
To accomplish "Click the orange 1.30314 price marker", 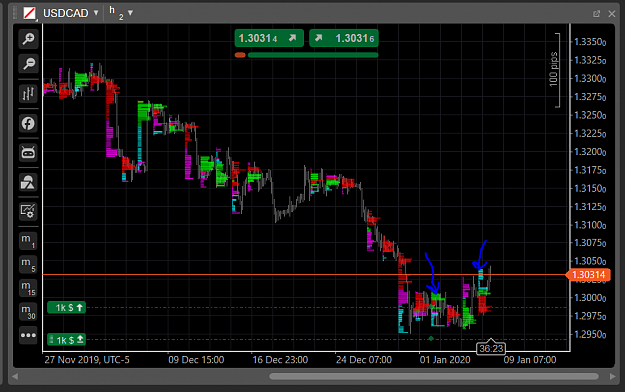I will click(x=588, y=275).
